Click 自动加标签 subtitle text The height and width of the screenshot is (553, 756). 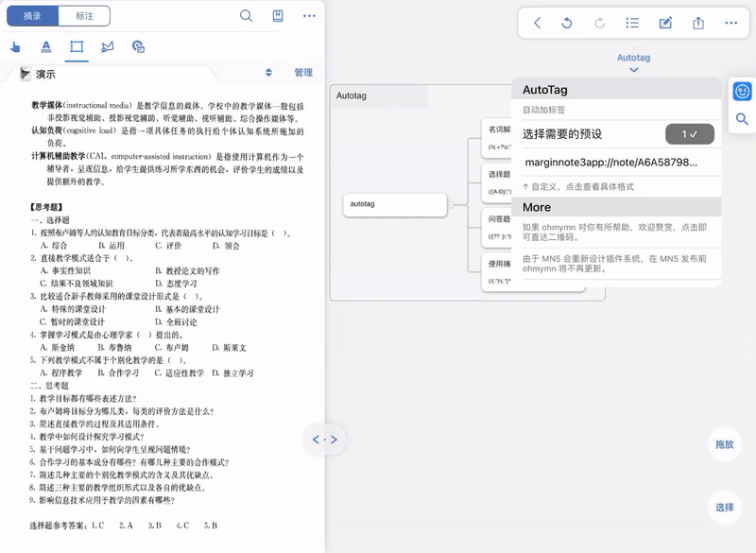pyautogui.click(x=543, y=110)
